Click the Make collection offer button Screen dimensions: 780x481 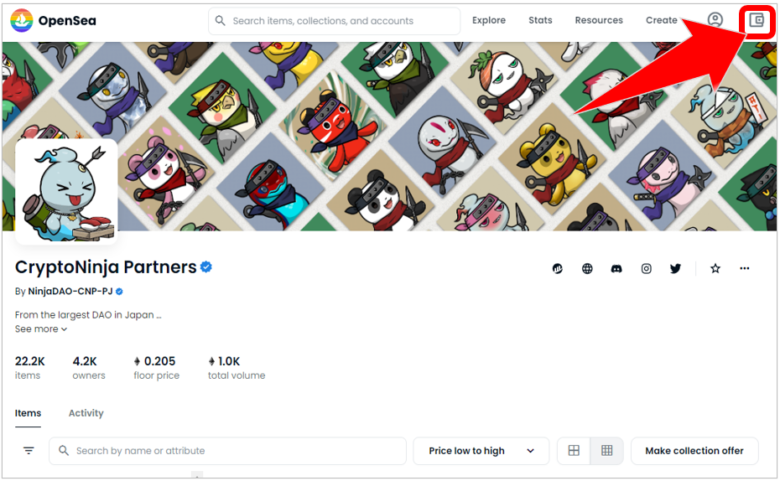click(694, 451)
